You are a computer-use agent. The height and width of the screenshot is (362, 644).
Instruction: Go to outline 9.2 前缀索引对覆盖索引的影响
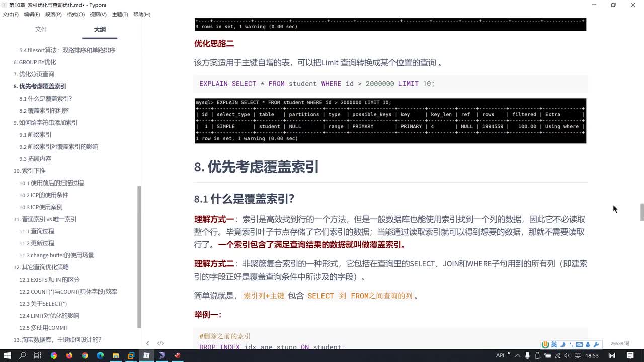[x=59, y=147]
